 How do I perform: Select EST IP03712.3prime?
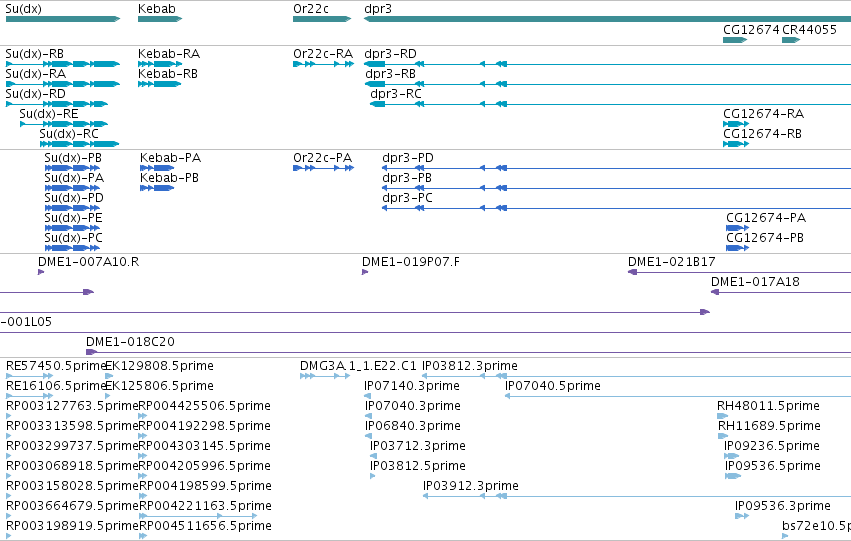(373, 456)
